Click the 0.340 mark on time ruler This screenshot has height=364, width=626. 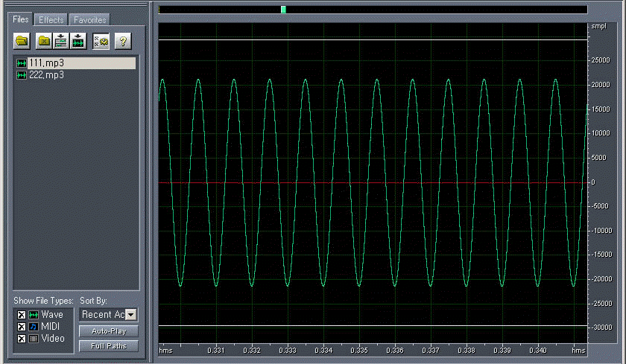pos(538,351)
